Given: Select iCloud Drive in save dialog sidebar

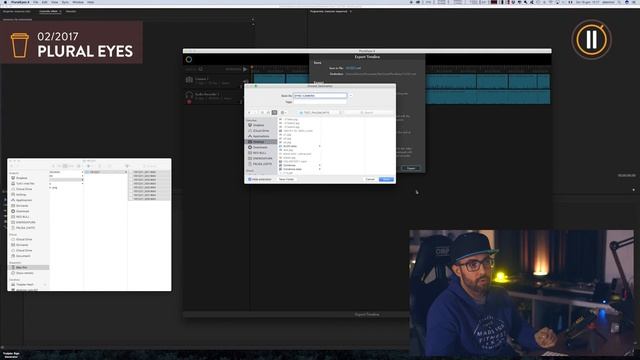Looking at the screenshot, I should click(x=261, y=131).
